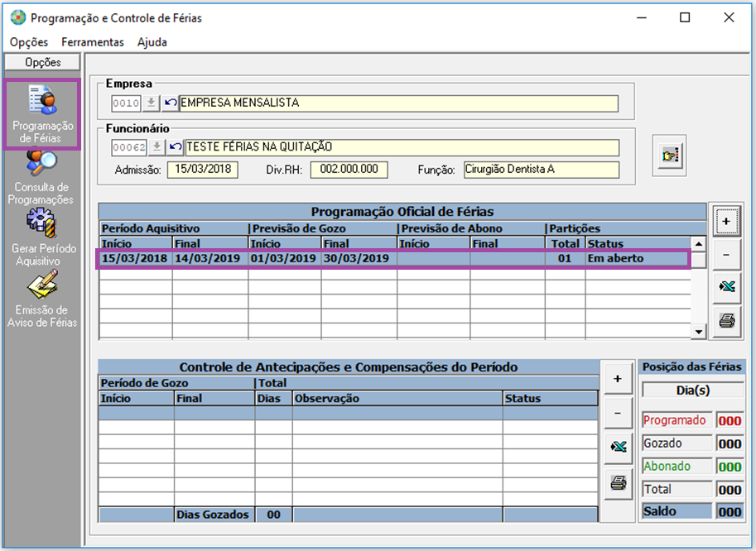The height and width of the screenshot is (551, 756).
Task: Click the Função field Cirurgião Dentista A
Action: point(542,170)
